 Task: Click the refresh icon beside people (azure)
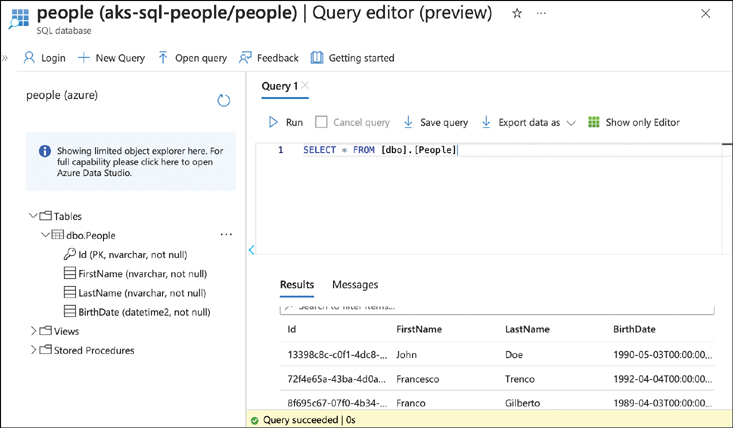click(224, 100)
